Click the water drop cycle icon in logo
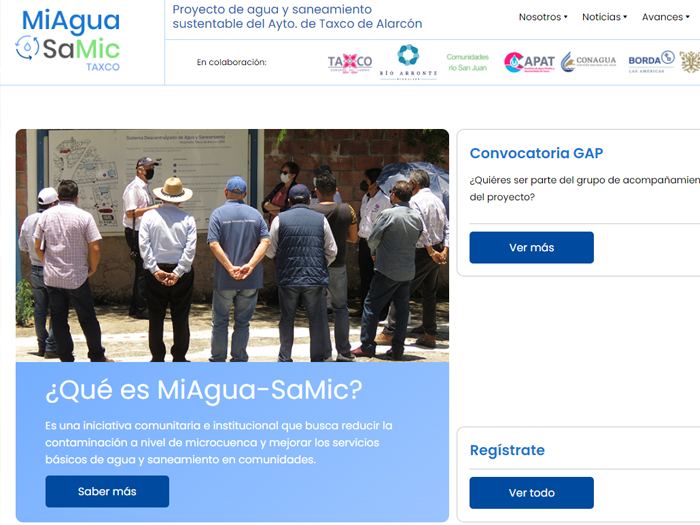 (x=27, y=47)
